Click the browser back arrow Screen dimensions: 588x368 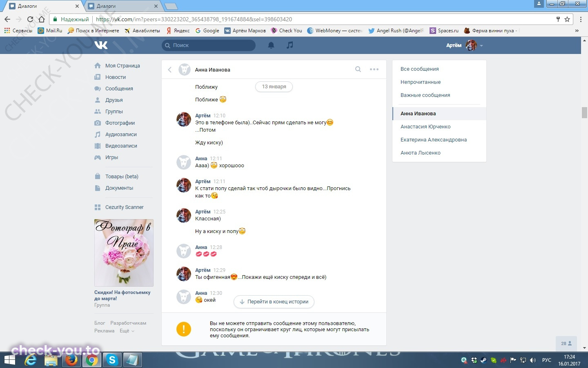pyautogui.click(x=7, y=19)
